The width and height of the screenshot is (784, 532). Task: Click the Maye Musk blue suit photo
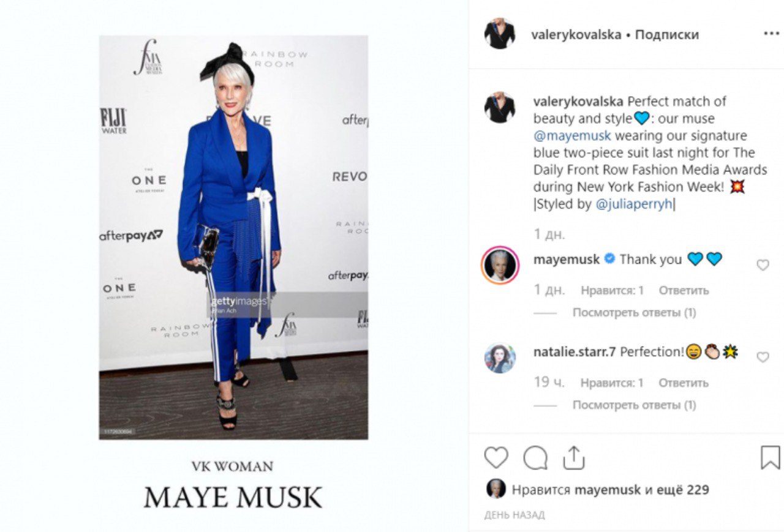233,237
